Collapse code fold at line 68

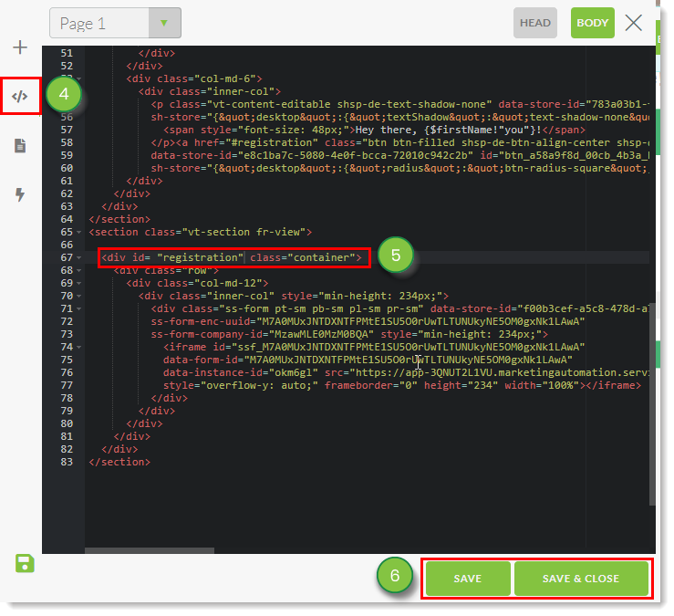coord(79,270)
